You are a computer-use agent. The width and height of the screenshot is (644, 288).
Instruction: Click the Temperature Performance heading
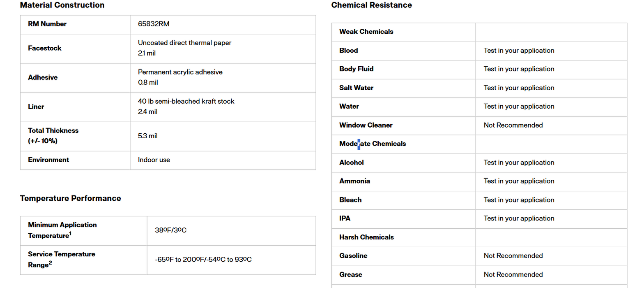click(x=70, y=198)
